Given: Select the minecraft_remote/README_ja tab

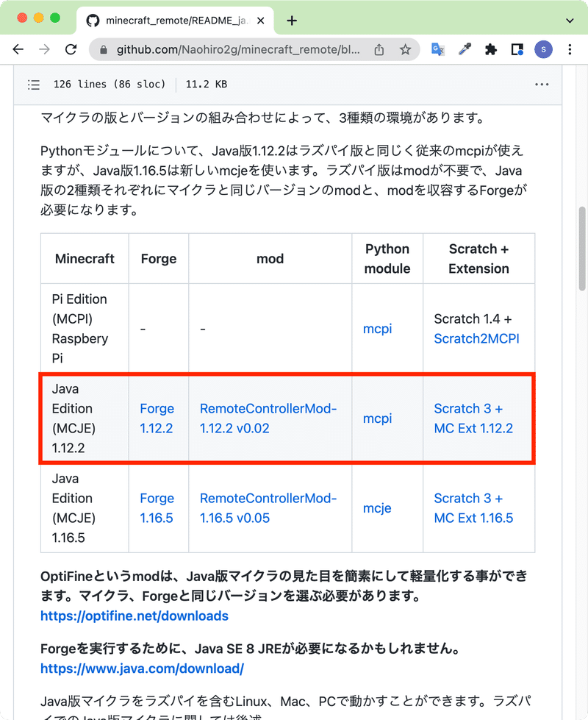Looking at the screenshot, I should tap(175, 21).
